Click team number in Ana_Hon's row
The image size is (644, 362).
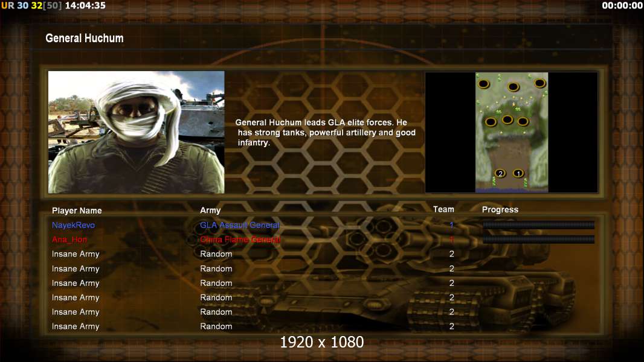[x=451, y=240]
